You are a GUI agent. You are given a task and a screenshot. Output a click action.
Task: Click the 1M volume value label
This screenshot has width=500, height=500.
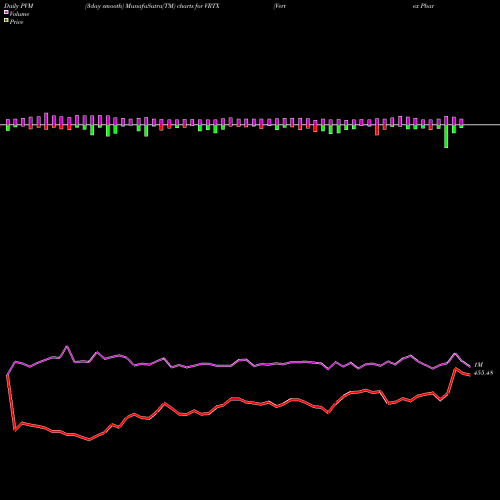pyautogui.click(x=478, y=365)
